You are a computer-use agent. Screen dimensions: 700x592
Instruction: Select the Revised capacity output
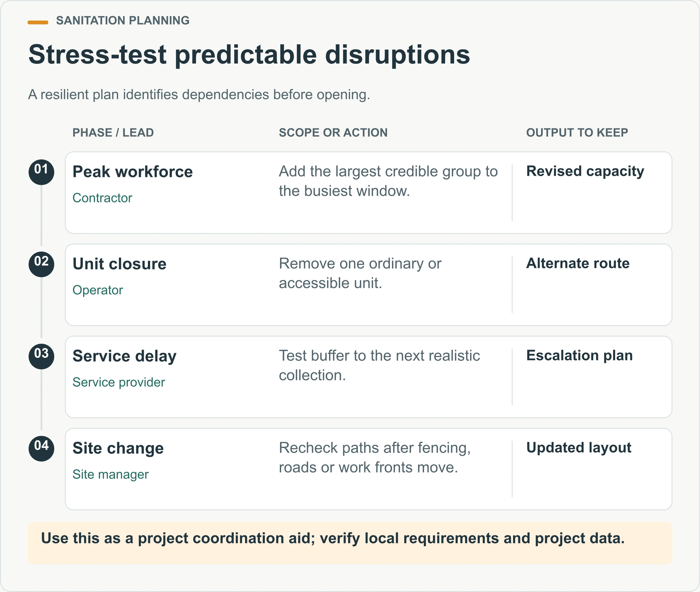[585, 171]
